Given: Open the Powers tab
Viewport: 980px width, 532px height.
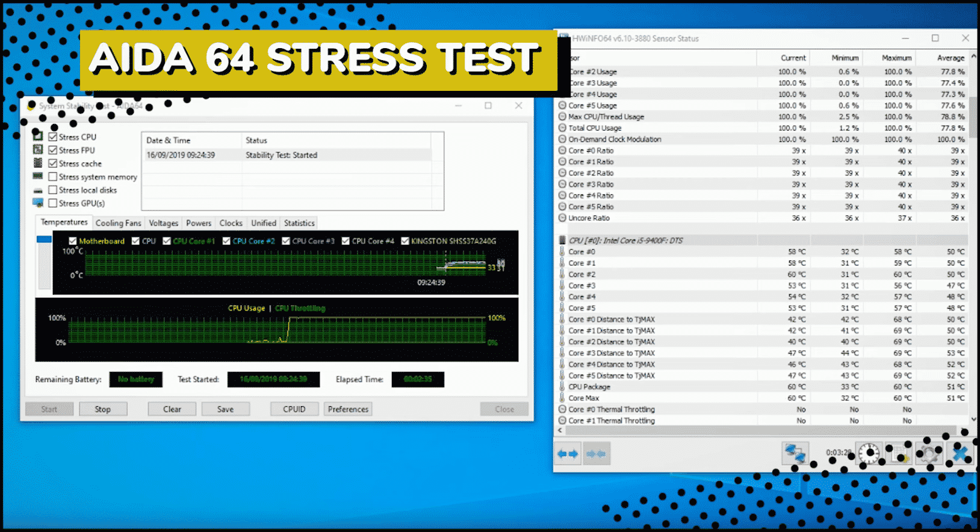Looking at the screenshot, I should tap(199, 223).
